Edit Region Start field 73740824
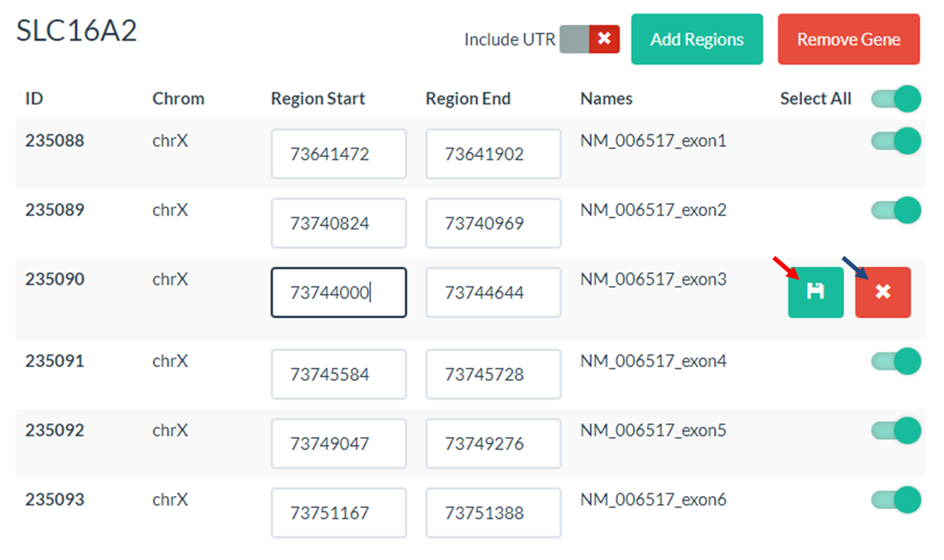 click(x=338, y=223)
